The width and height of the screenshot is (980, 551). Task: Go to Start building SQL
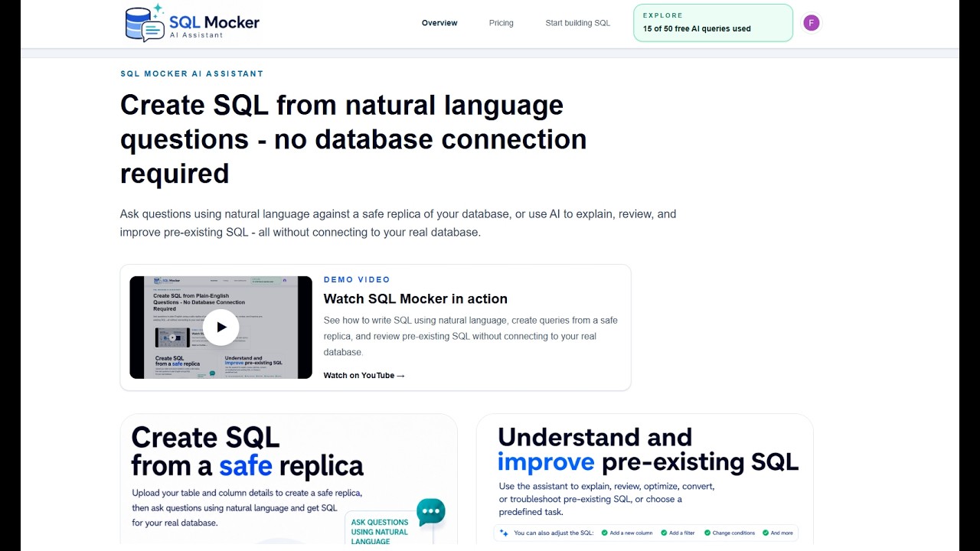578,23
